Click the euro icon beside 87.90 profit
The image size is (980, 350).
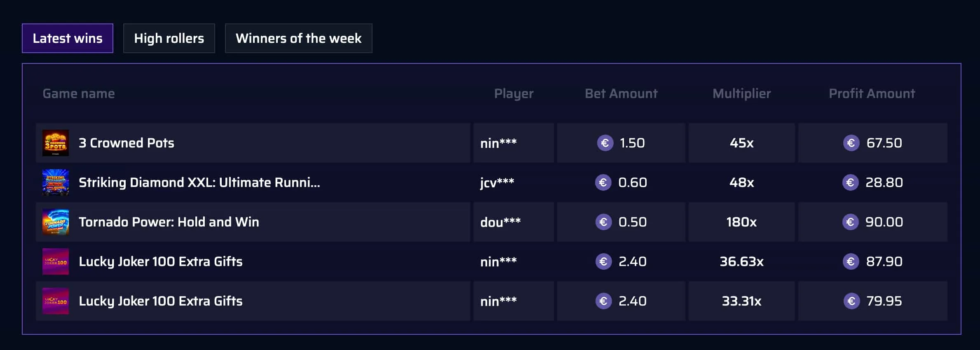tap(851, 261)
